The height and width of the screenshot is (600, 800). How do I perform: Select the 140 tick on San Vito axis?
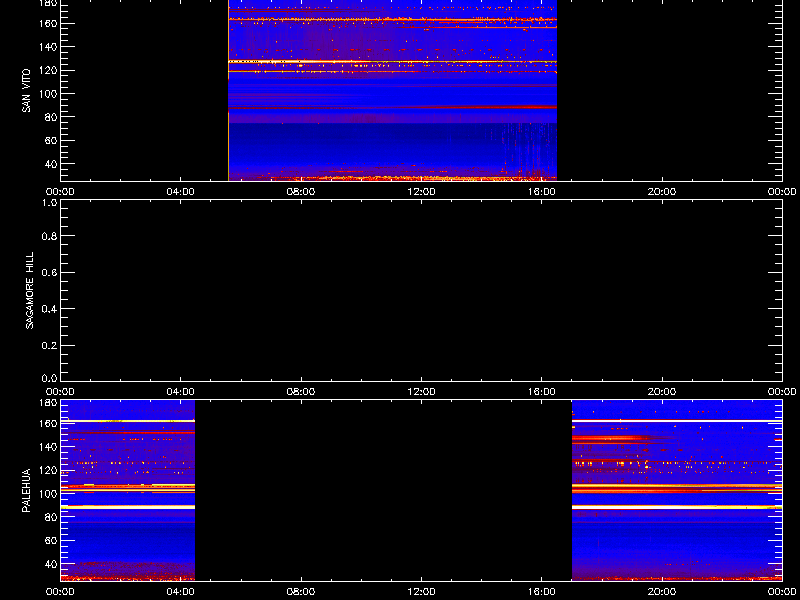(48, 47)
